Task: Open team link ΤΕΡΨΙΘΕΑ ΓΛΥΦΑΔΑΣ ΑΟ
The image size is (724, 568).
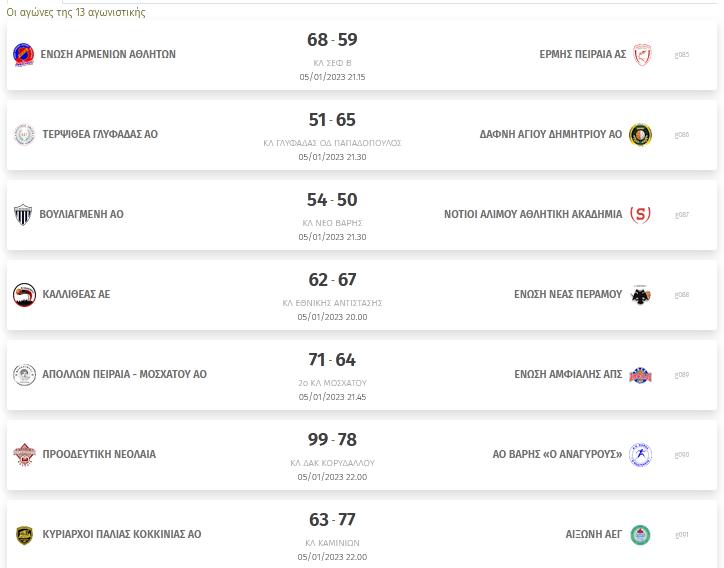Action: coord(100,134)
